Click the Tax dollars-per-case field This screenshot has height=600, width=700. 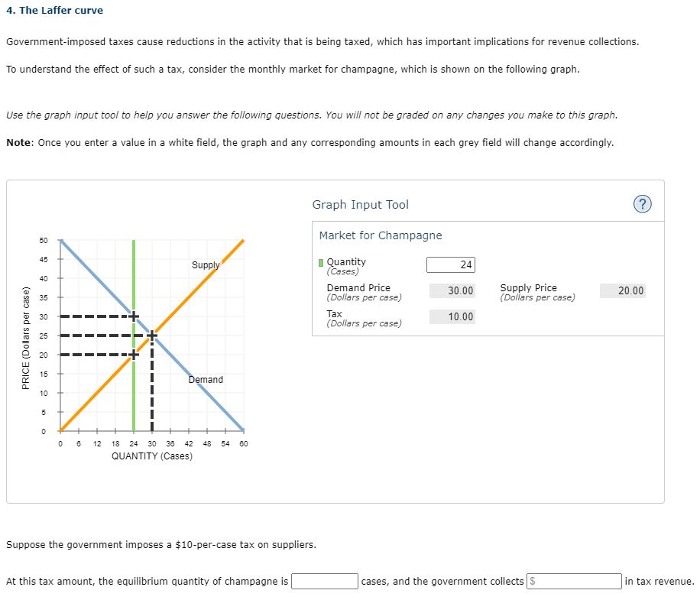(453, 316)
